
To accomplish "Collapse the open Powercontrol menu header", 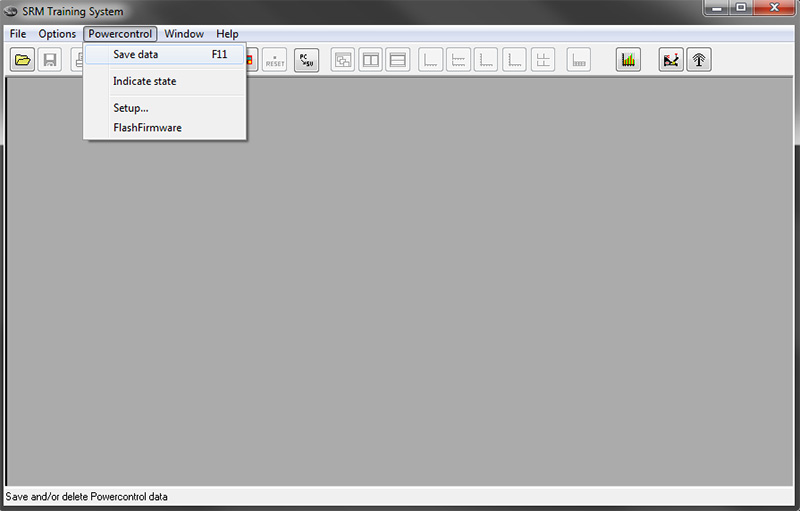I will (x=120, y=34).
